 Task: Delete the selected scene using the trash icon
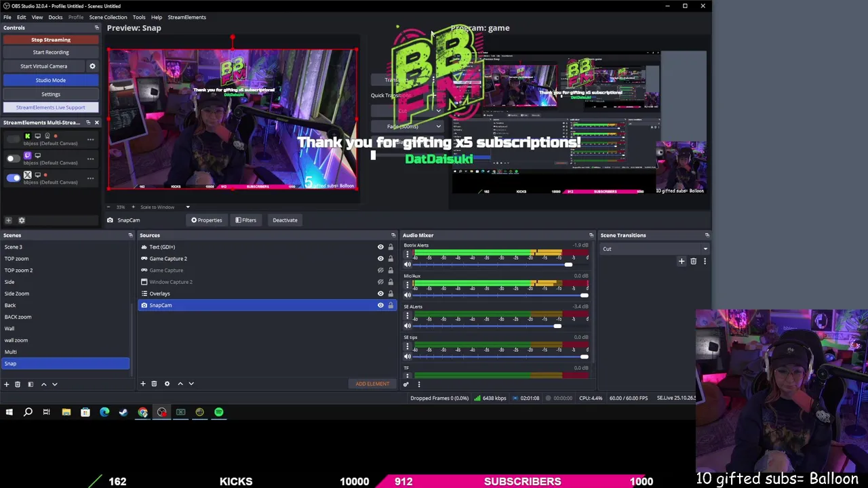point(18,384)
